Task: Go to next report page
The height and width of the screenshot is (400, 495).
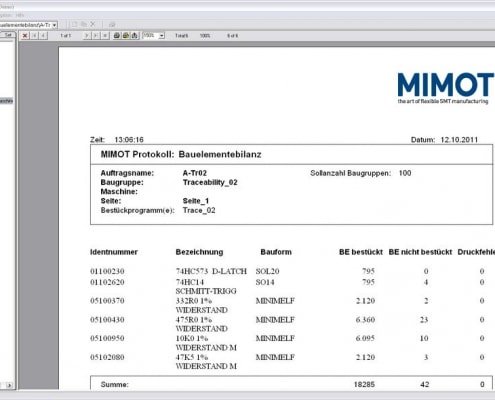Action: (87, 36)
